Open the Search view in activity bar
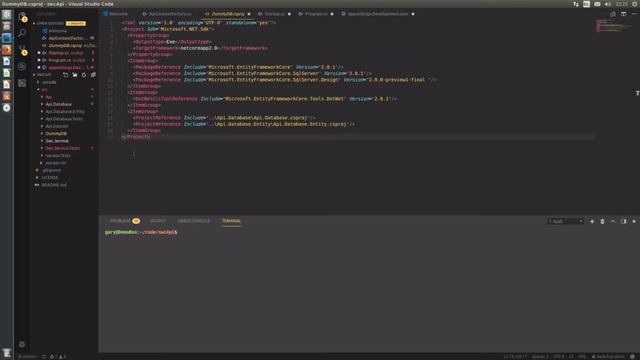Screen dimensions: 640x360 [x=22, y=33]
